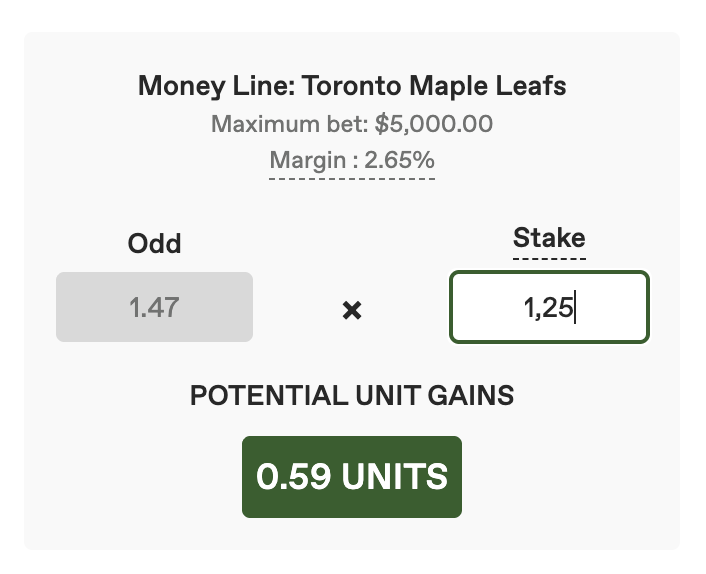Screen dimensions: 706x574
Task: Place cursor on the 1,25 stake value
Action: coord(547,308)
